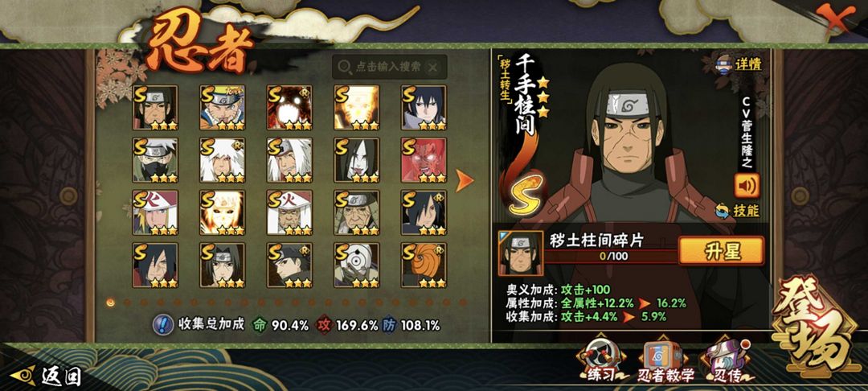868x391 pixels.
Task: Go to next ninja page arrow
Action: pyautogui.click(x=465, y=181)
